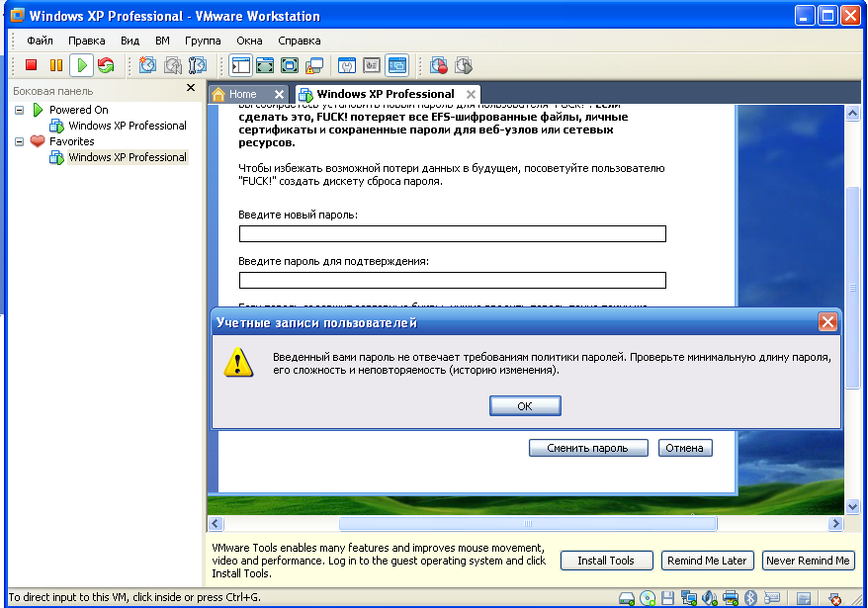Image resolution: width=868 pixels, height=608 pixels.
Task: Click the Quick Switch mode icon
Action: coord(265,65)
